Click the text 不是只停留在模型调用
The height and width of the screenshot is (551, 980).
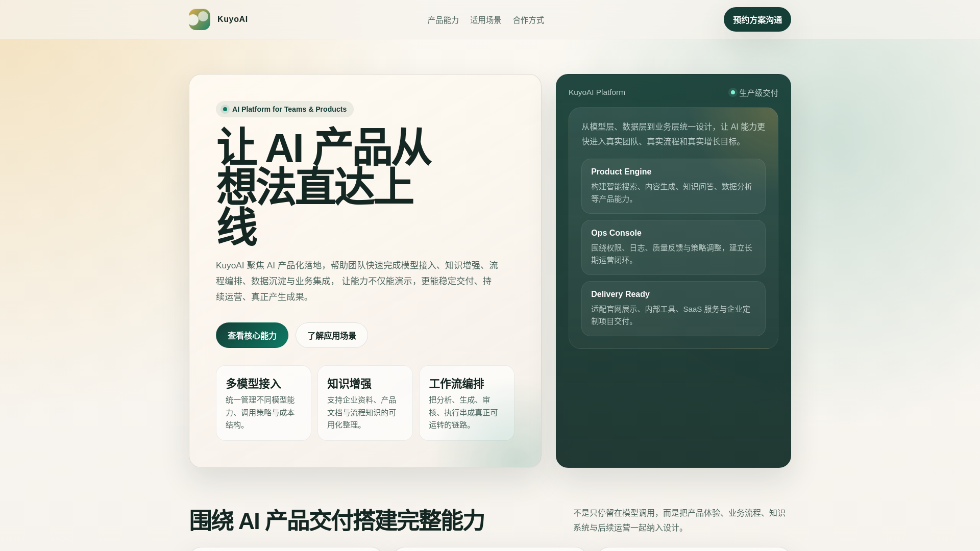pos(679,520)
